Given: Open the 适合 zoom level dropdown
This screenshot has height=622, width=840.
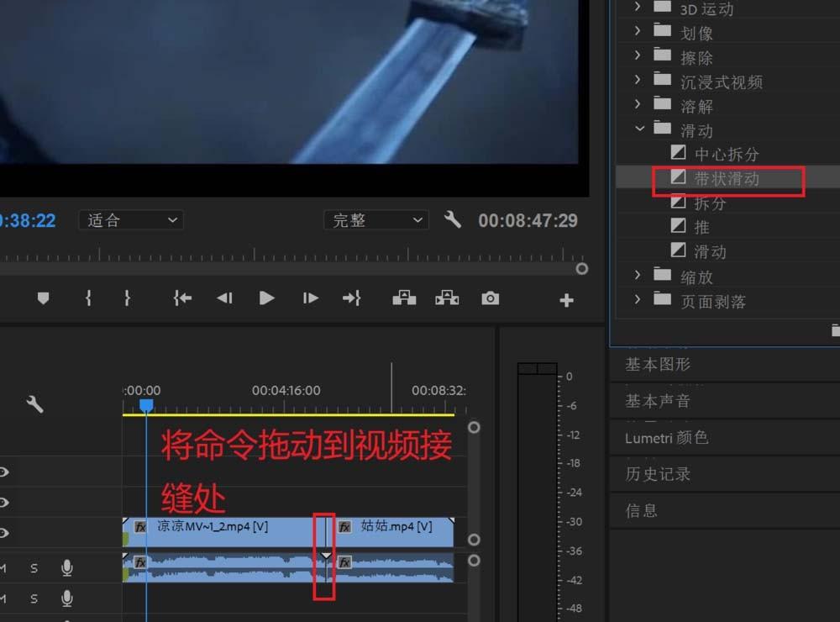Looking at the screenshot, I should point(130,219).
